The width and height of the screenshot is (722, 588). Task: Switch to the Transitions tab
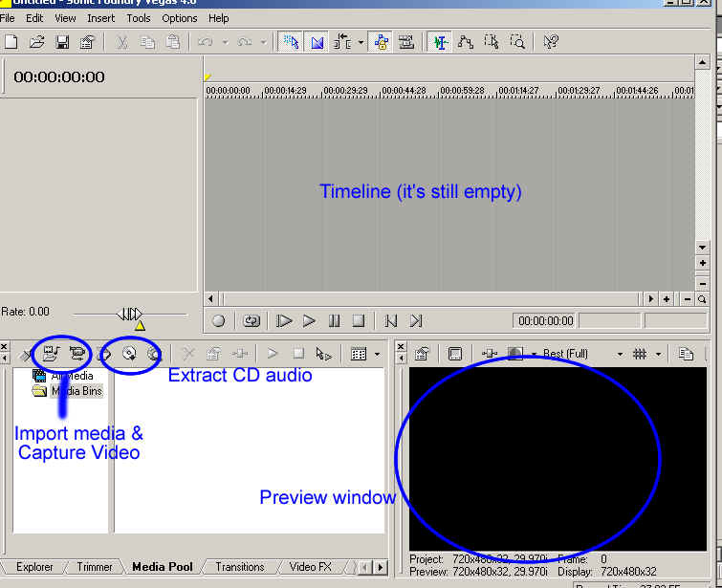pos(239,567)
